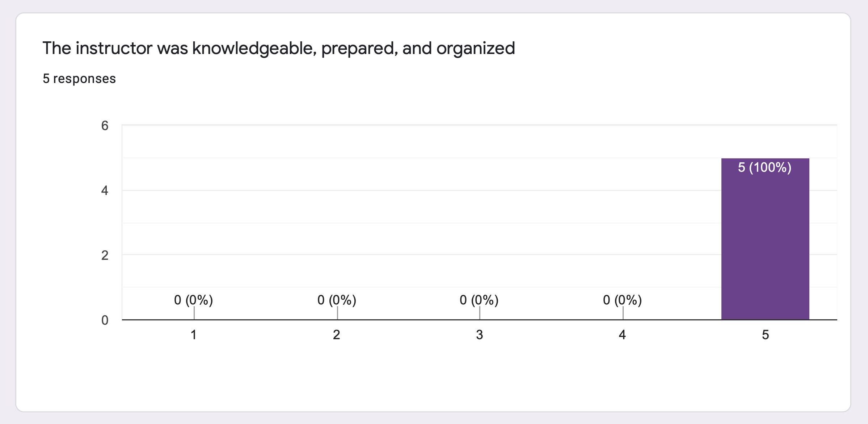This screenshot has height=424, width=868.
Task: Click the tick mark above rating 4
Action: [x=623, y=313]
